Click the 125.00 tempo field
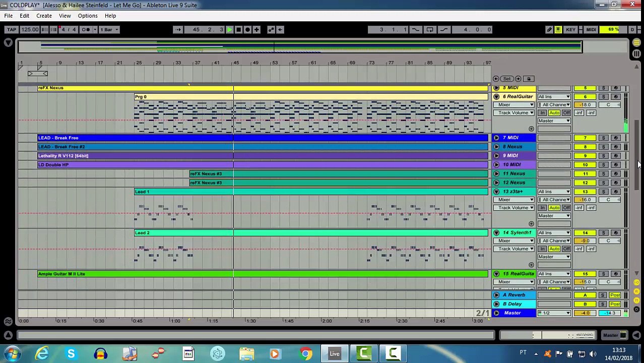 click(x=30, y=30)
